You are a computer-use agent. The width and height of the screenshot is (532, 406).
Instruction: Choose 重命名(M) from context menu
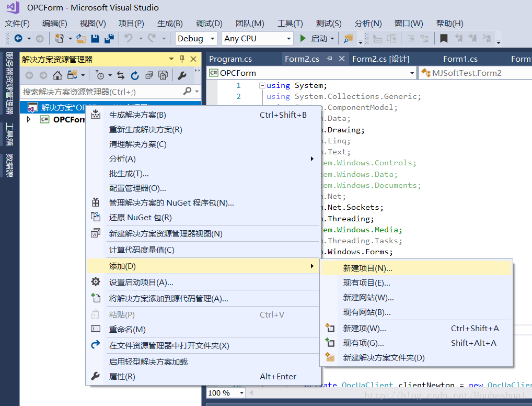pyautogui.click(x=203, y=329)
